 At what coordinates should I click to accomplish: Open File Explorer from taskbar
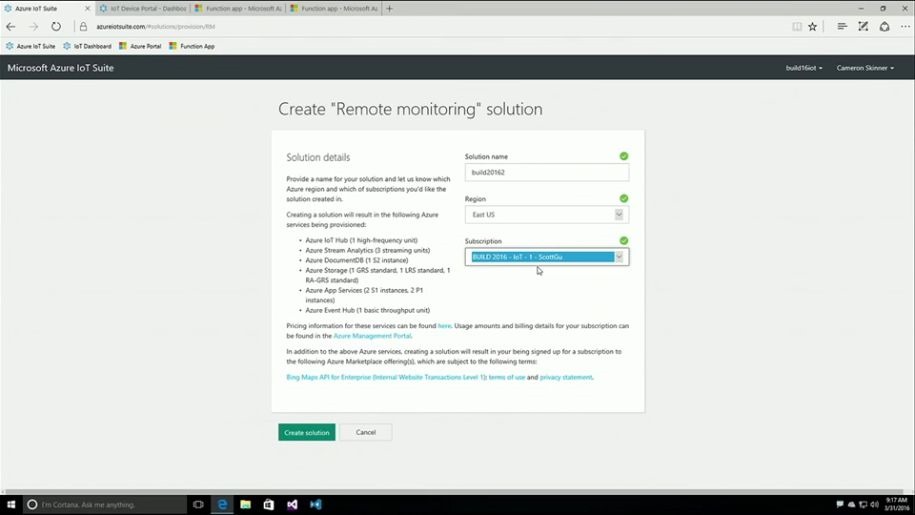coord(246,505)
